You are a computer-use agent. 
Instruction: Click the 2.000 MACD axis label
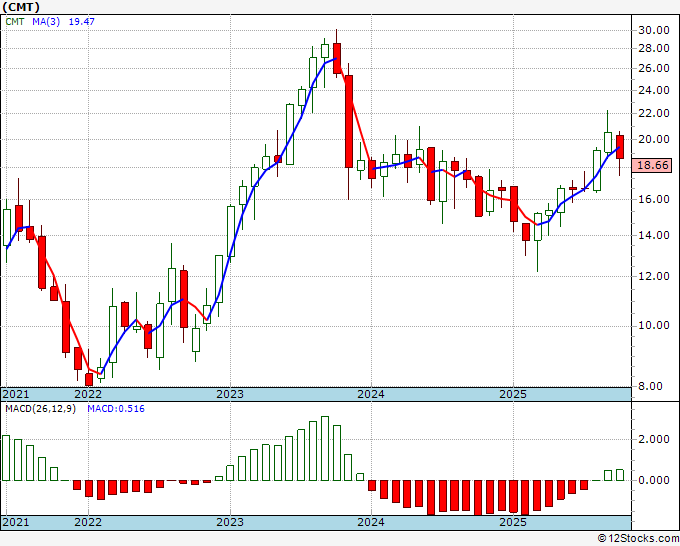tap(654, 439)
